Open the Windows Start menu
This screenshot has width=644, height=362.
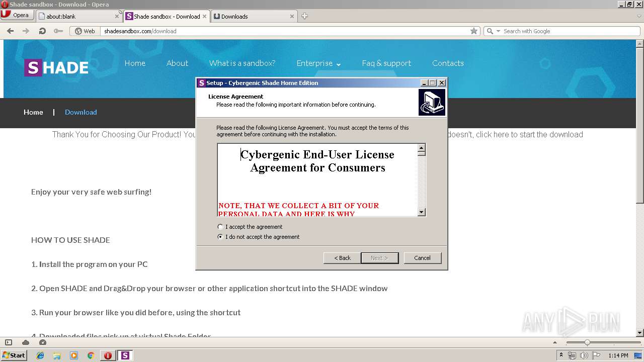pyautogui.click(x=14, y=355)
